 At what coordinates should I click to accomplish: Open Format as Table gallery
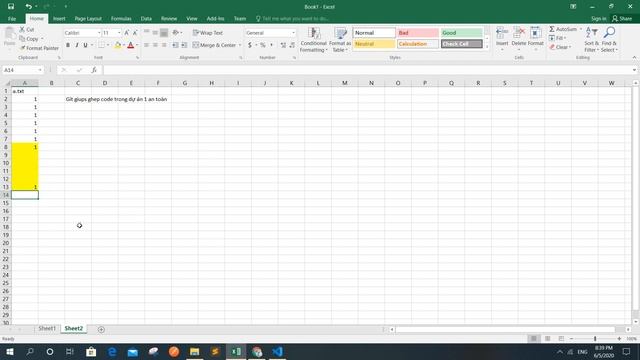[340, 40]
